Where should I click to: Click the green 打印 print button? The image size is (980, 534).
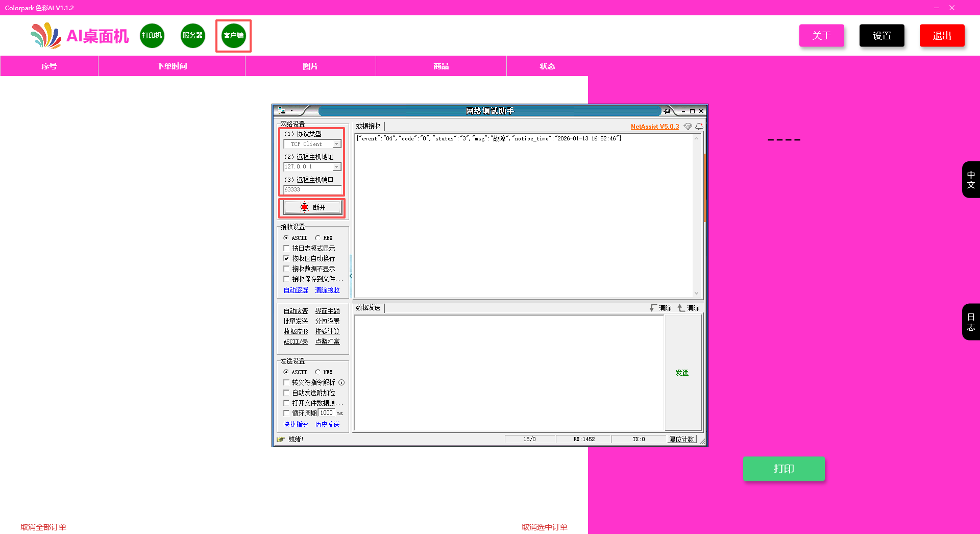[x=783, y=469]
